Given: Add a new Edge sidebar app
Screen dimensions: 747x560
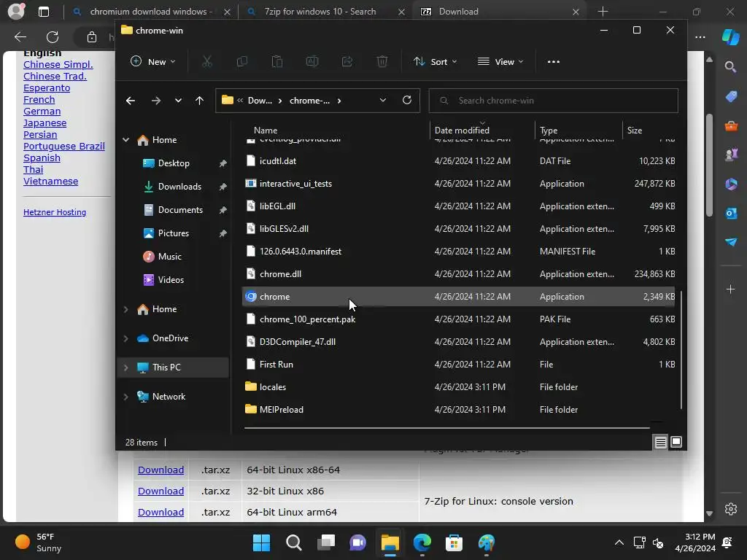Looking at the screenshot, I should click(730, 289).
